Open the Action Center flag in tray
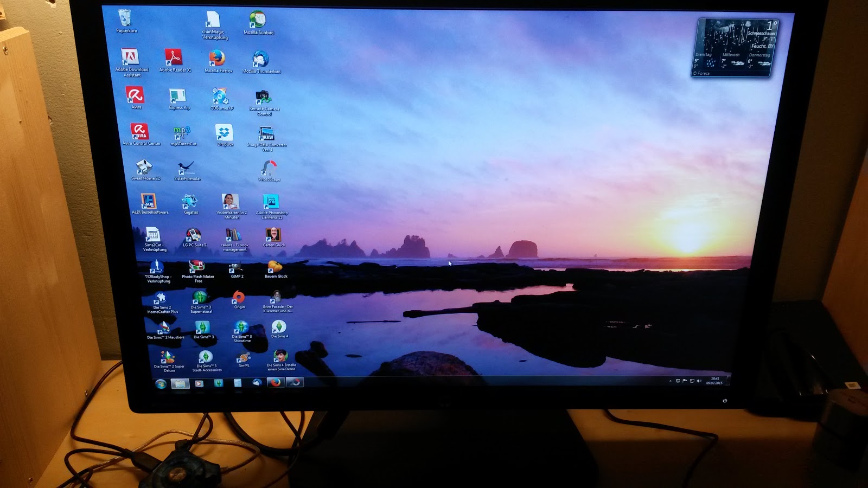The image size is (868, 488). (x=685, y=381)
